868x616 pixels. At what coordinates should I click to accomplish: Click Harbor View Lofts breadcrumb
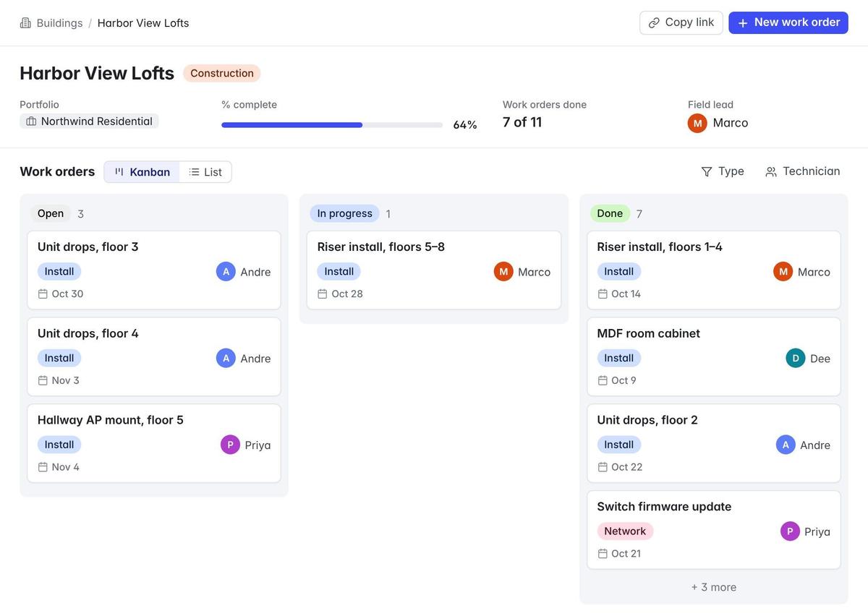click(x=143, y=23)
